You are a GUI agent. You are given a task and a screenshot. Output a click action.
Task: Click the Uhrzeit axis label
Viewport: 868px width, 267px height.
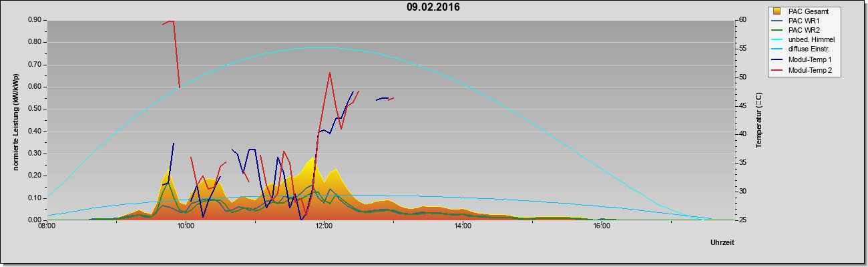722,243
